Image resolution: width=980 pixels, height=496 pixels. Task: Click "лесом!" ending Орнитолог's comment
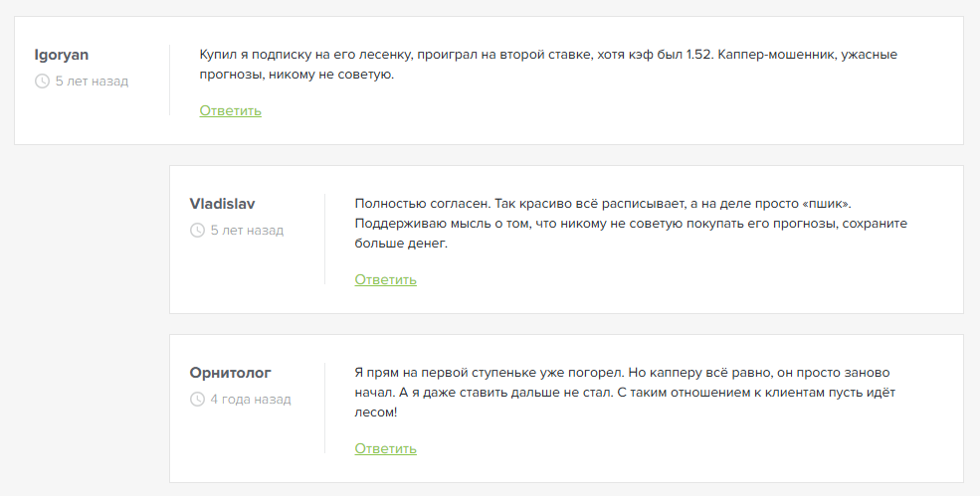pyautogui.click(x=376, y=413)
